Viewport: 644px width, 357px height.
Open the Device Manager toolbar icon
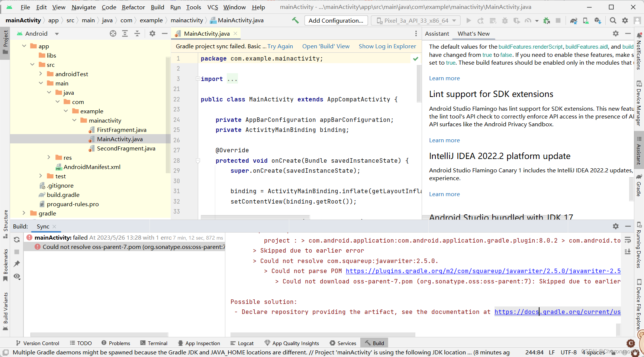tap(586, 20)
